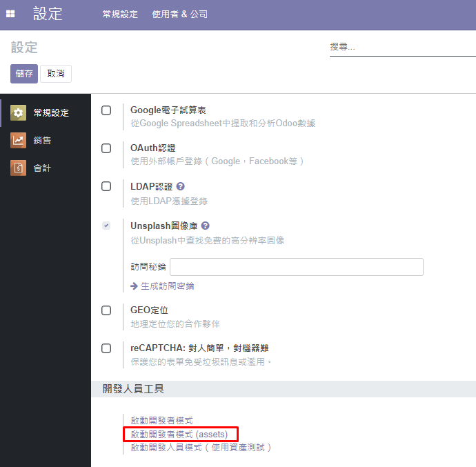Image resolution: width=476 pixels, height=467 pixels.
Task: Click the LDAP認證 label text
Action: point(152,186)
